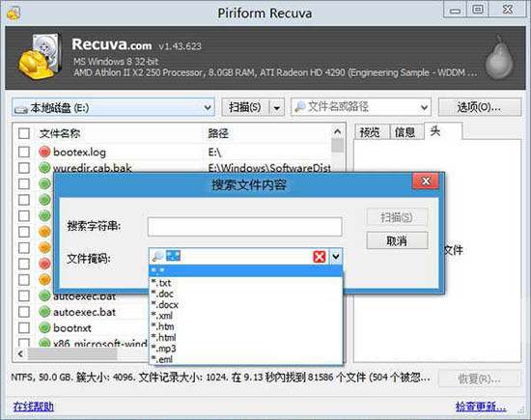The image size is (531, 420).
Task: Check the box for wuredir.cab.bak
Action: coord(24,168)
